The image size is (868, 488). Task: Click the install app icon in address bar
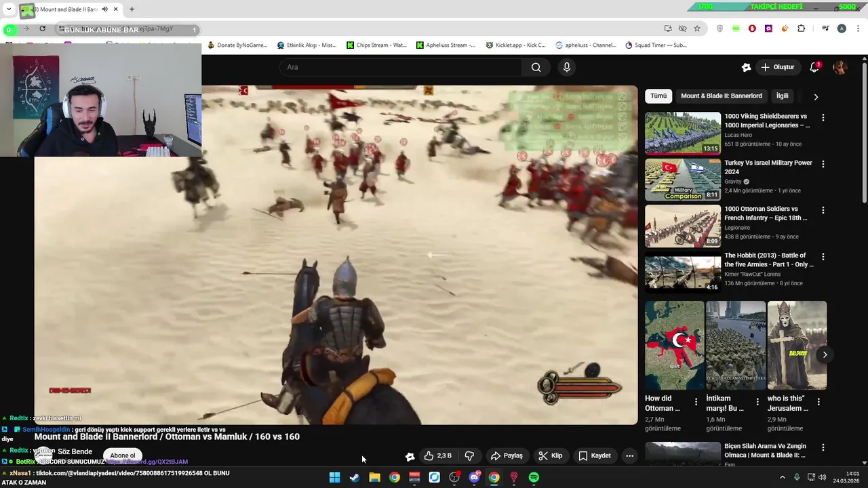tap(668, 28)
